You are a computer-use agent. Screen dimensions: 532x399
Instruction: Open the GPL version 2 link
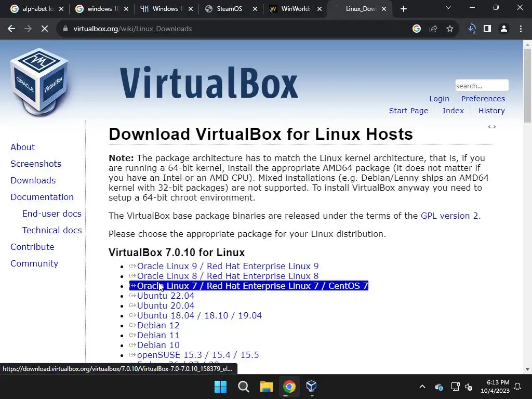click(449, 216)
